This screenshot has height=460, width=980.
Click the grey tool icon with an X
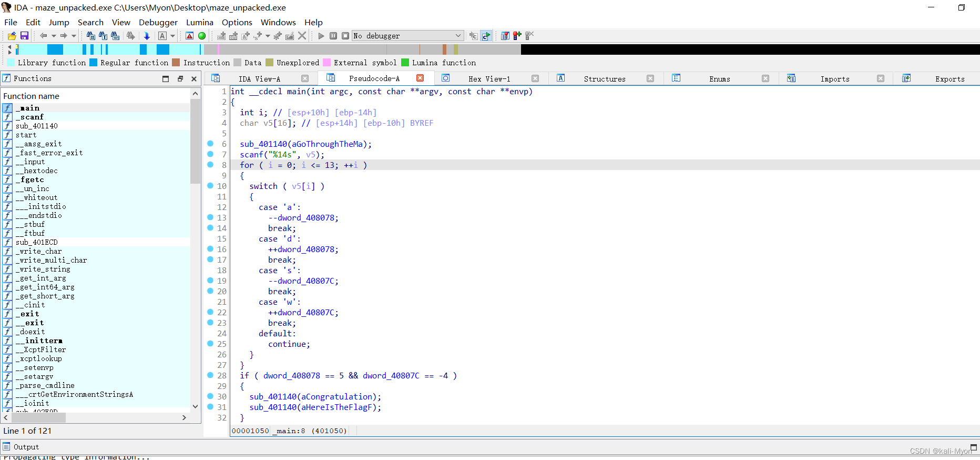click(529, 36)
